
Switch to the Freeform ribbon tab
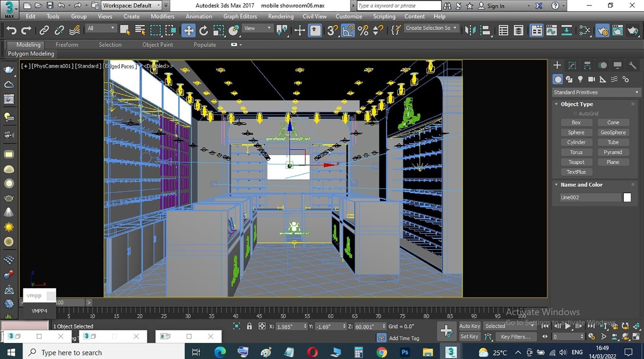tap(67, 45)
